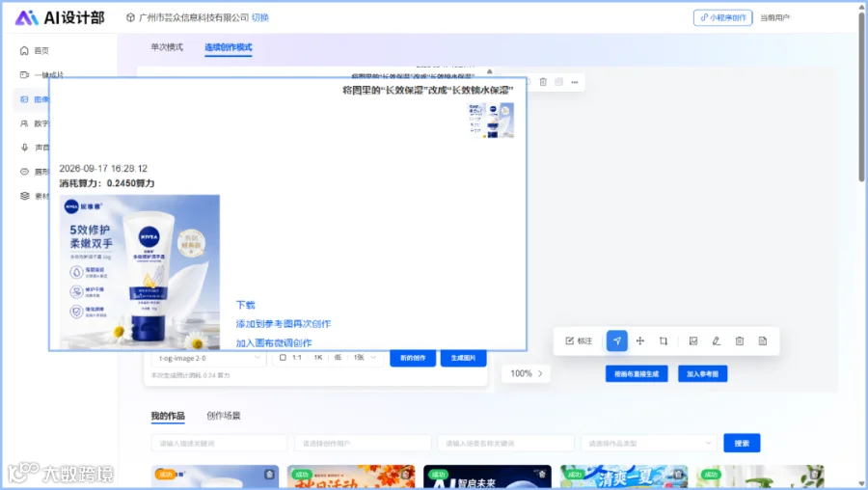This screenshot has height=490, width=868.
Task: Delete the 清爽一夏 work card
Action: tap(678, 475)
